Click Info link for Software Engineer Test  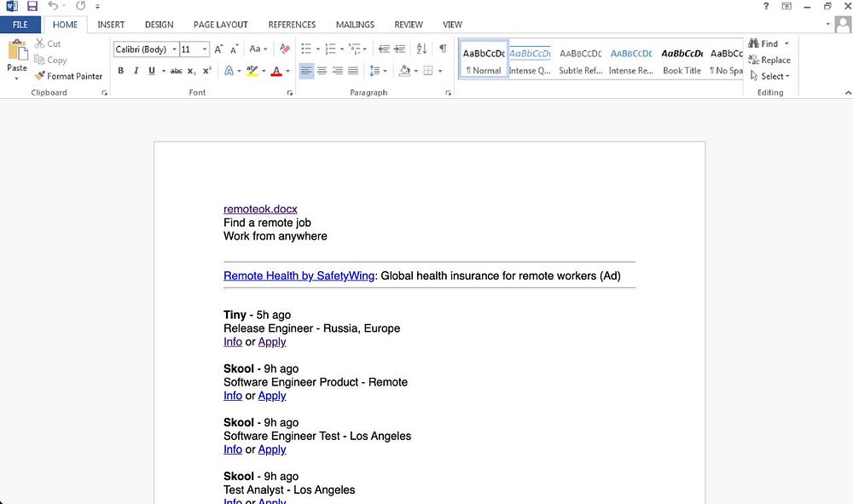point(233,449)
